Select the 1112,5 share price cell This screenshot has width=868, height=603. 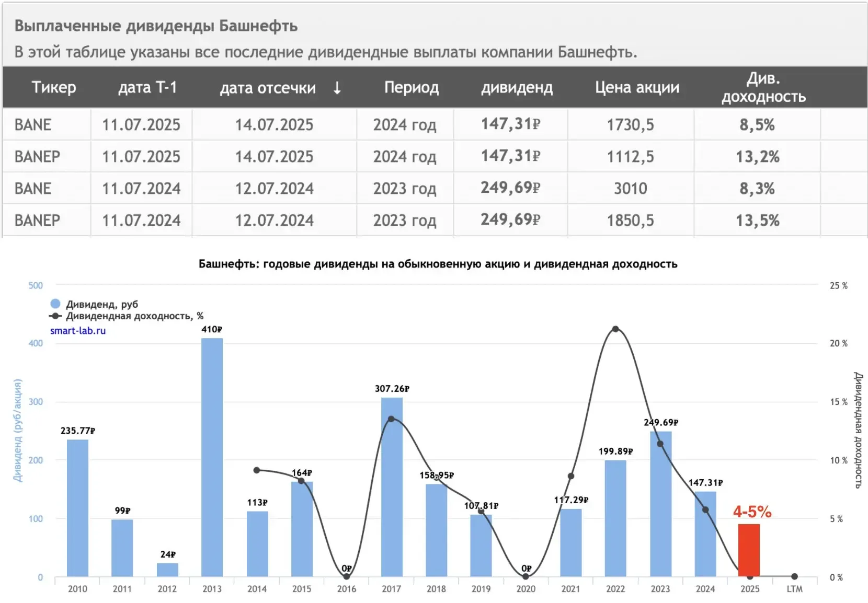pyautogui.click(x=630, y=157)
